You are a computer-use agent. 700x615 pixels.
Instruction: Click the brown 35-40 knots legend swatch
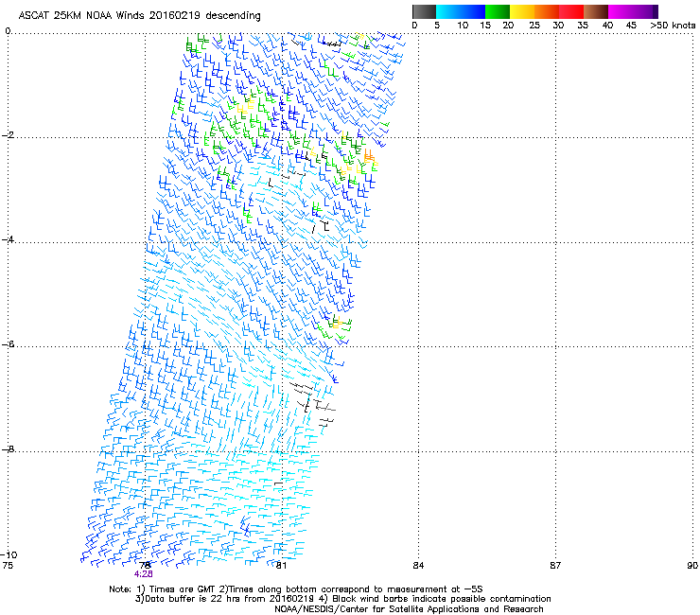(x=596, y=11)
